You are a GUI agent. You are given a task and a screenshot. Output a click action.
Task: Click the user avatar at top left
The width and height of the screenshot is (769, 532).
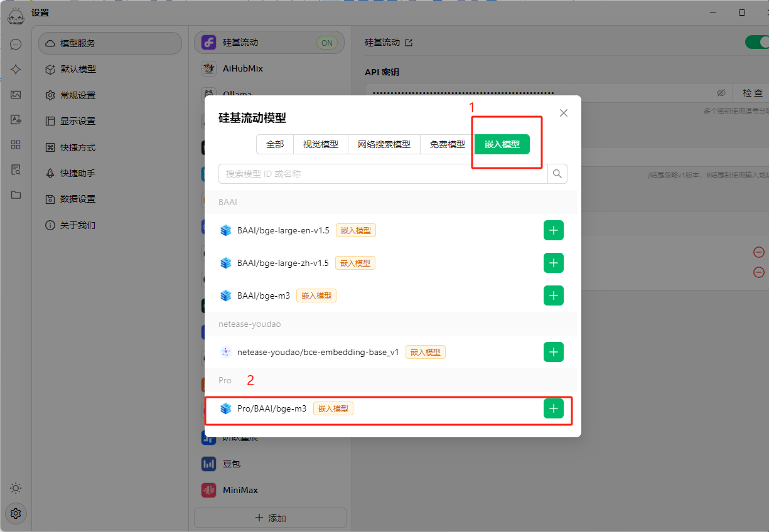[x=16, y=17]
